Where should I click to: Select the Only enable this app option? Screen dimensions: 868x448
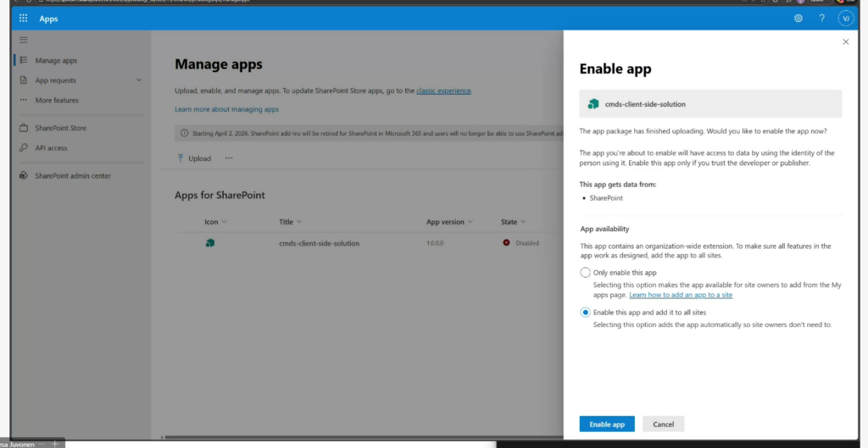[585, 273]
